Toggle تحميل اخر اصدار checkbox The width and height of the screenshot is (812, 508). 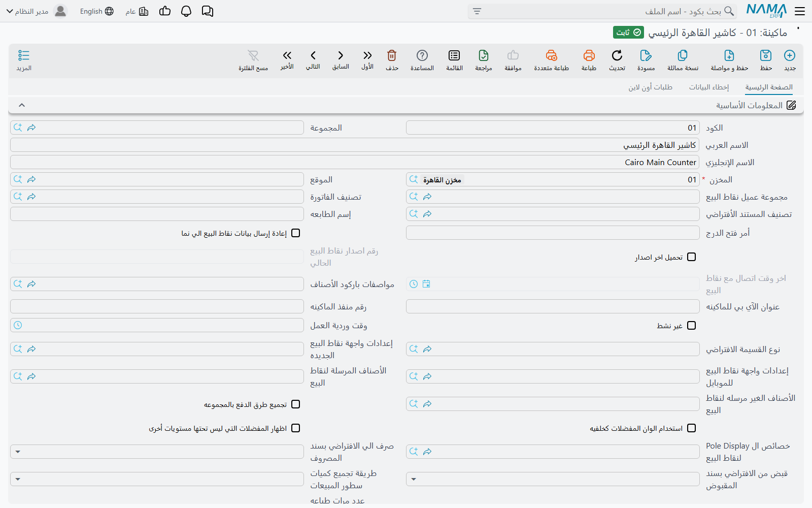click(x=691, y=257)
